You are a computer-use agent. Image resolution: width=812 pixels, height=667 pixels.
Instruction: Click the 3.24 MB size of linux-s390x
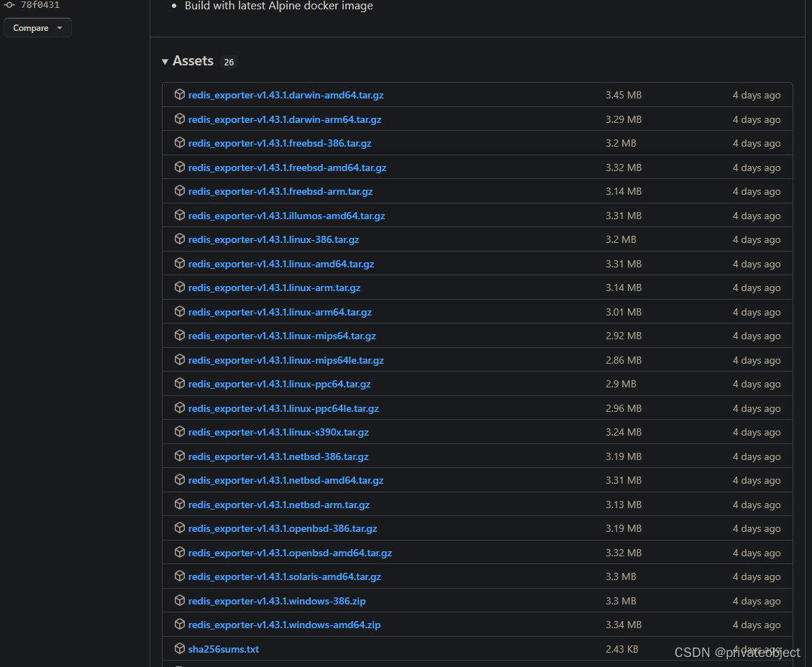624,432
